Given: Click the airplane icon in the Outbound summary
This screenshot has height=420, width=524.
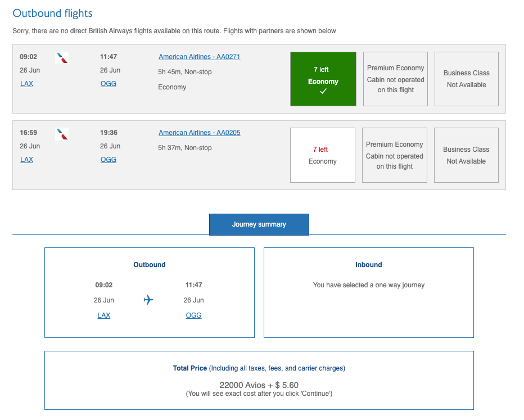Looking at the screenshot, I should coord(148,300).
